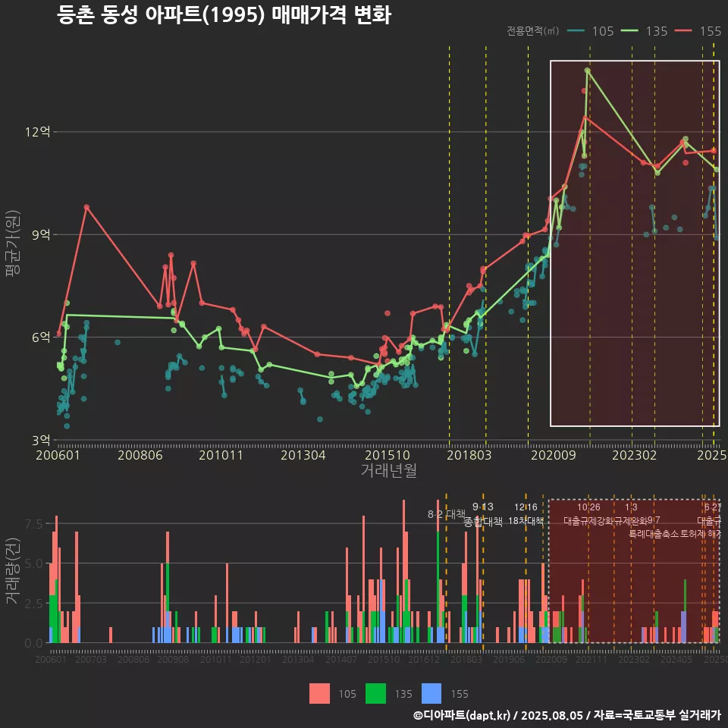Click the 9·13 annotation label
The width and height of the screenshot is (728, 728).
483,507
